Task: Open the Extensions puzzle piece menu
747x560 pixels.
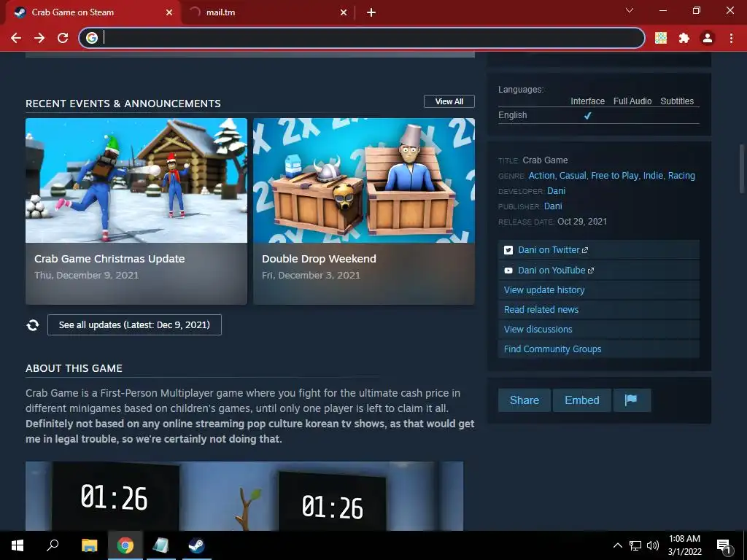Action: pyautogui.click(x=684, y=38)
